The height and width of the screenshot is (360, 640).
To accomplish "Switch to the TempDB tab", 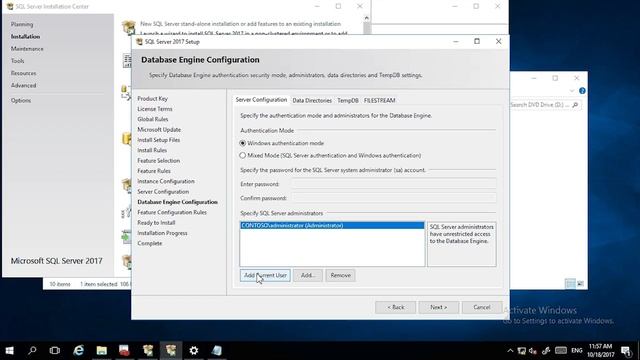I will point(347,100).
